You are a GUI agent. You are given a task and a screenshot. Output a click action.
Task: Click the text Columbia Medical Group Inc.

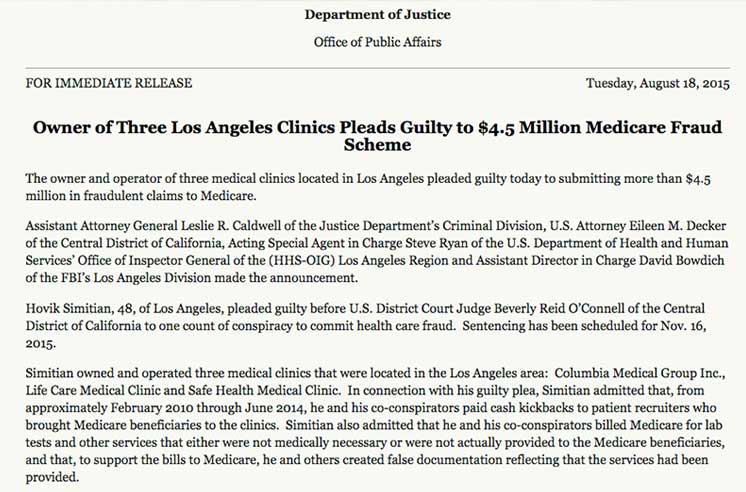tap(640, 373)
